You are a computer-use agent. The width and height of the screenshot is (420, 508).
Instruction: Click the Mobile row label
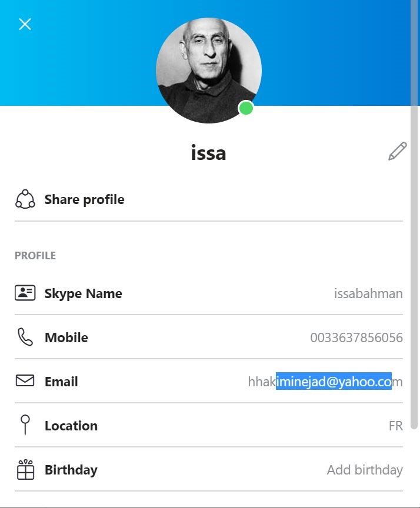pos(66,338)
